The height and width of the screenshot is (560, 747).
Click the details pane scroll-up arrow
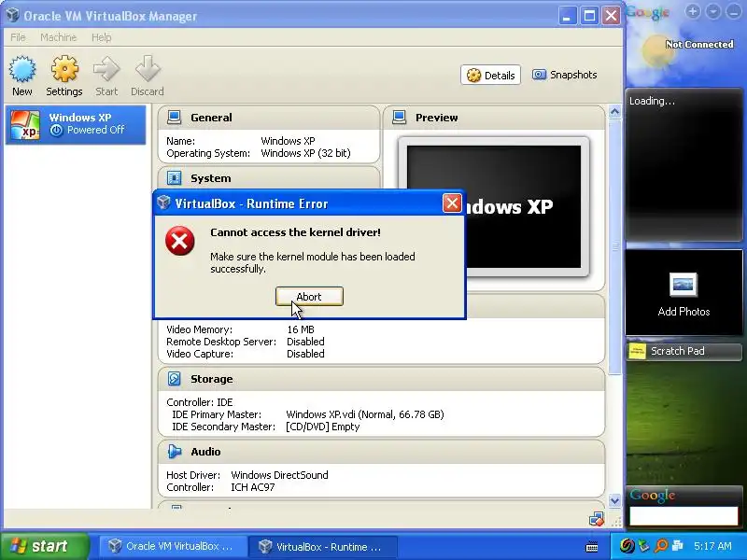click(614, 112)
